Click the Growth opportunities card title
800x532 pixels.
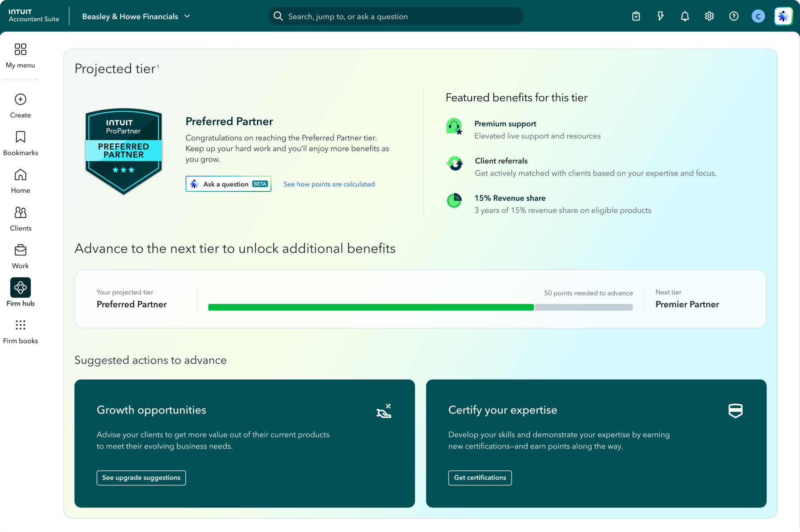152,410
